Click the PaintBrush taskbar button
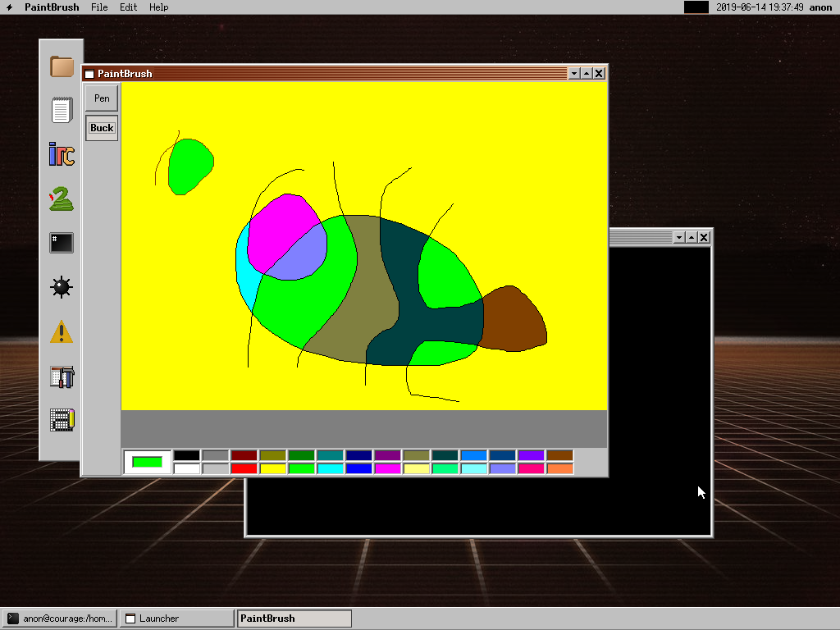The height and width of the screenshot is (630, 840). (294, 619)
